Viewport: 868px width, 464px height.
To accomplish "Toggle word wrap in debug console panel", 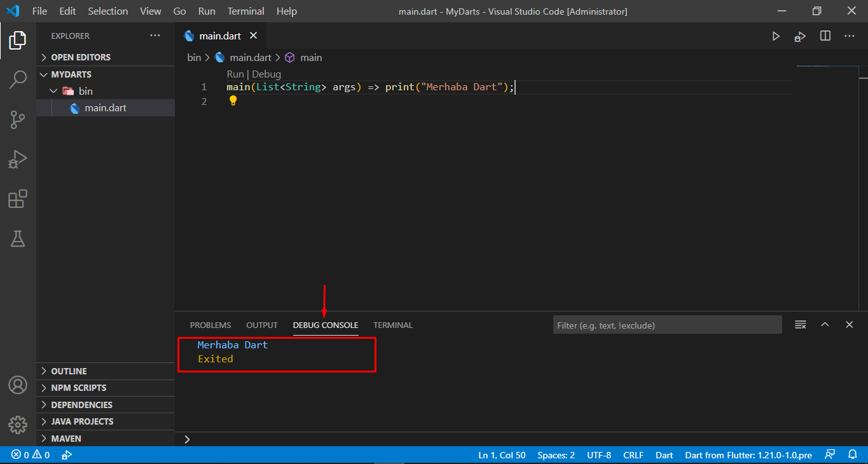I will point(801,325).
